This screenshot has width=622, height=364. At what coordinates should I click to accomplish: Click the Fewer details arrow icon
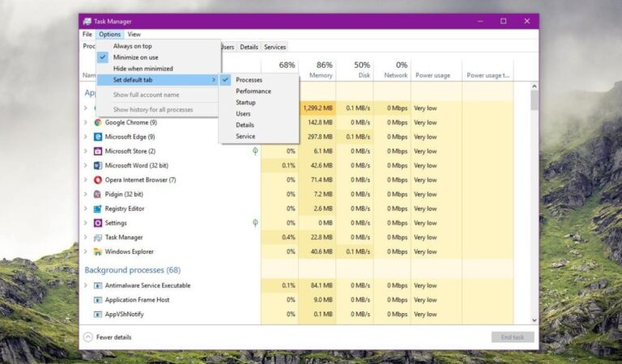(x=88, y=337)
